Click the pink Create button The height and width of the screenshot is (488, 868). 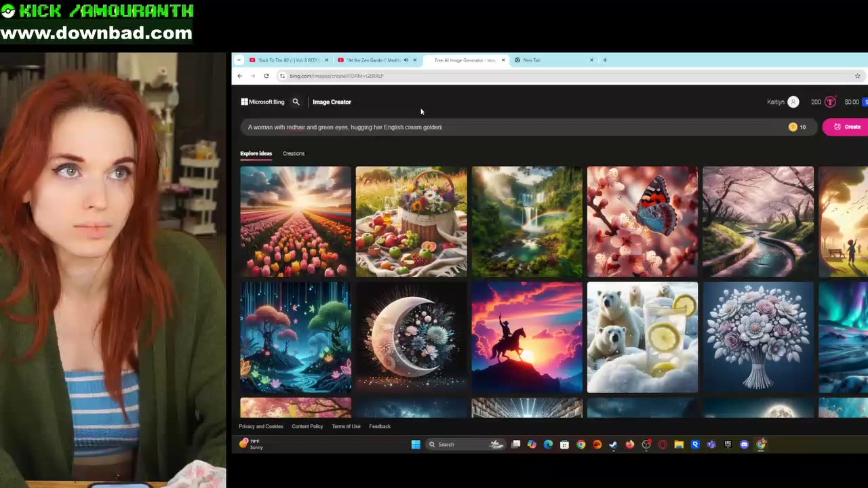[x=846, y=127]
